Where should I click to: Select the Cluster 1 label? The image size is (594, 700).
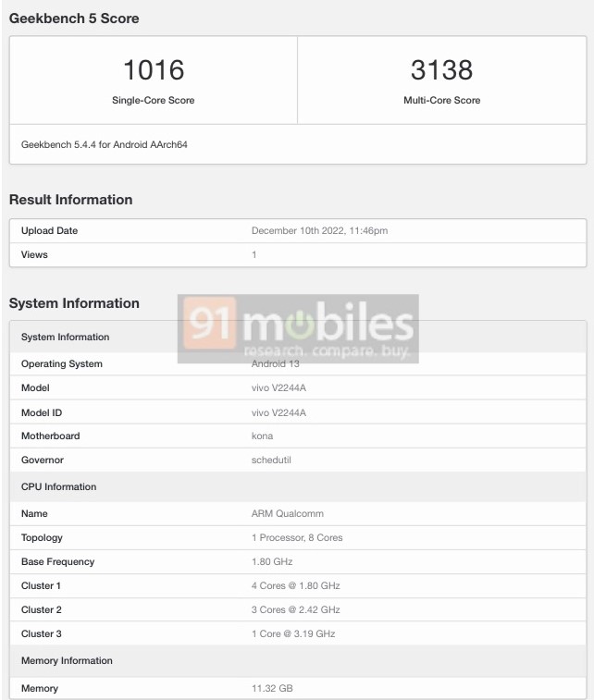coord(41,586)
